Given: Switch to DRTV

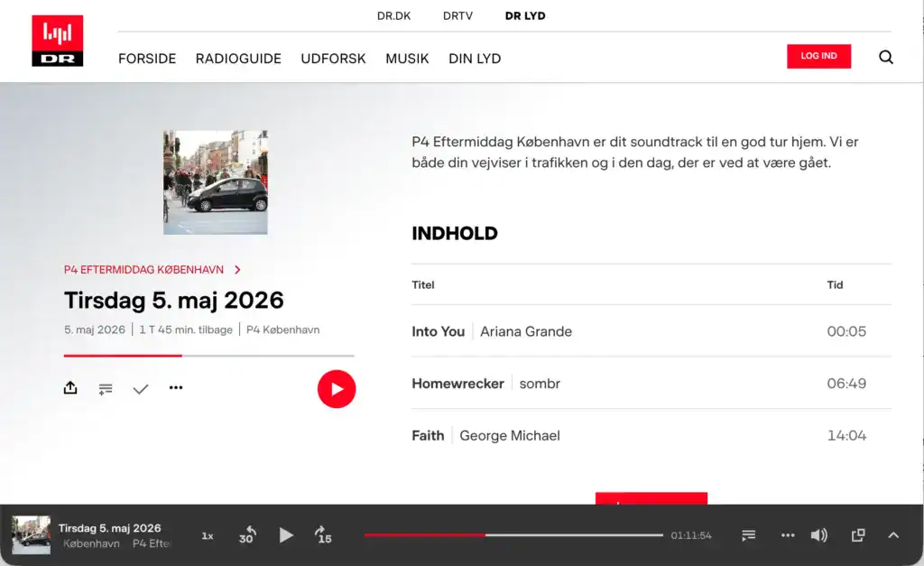Looking at the screenshot, I should tap(457, 16).
